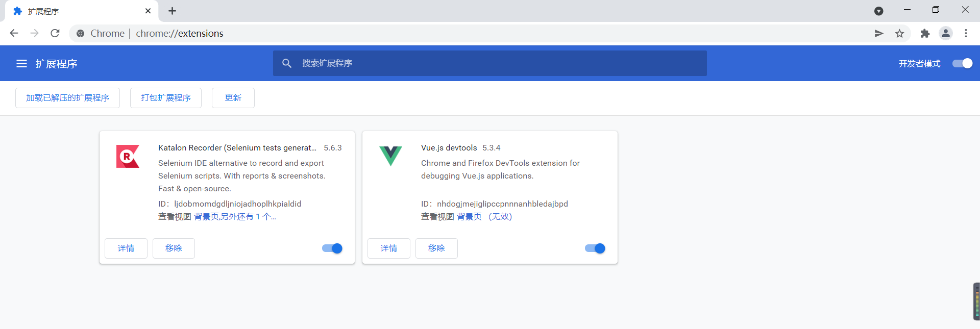Disable the Katalon Recorder extension toggle
The image size is (980, 329).
[332, 248]
